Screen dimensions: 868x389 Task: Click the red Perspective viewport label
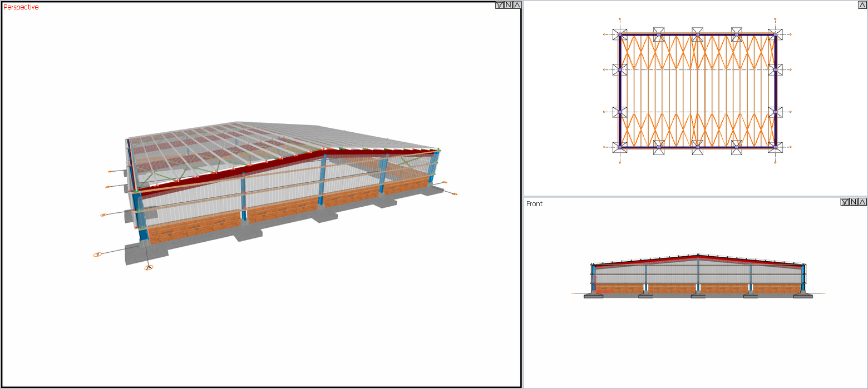pyautogui.click(x=21, y=7)
